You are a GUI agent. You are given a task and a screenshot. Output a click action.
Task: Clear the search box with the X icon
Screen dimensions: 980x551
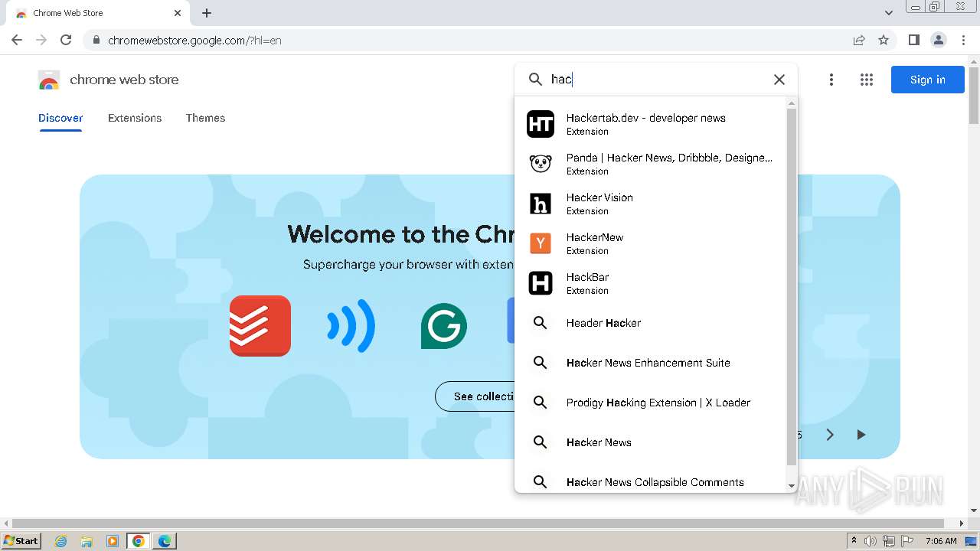[x=779, y=80]
